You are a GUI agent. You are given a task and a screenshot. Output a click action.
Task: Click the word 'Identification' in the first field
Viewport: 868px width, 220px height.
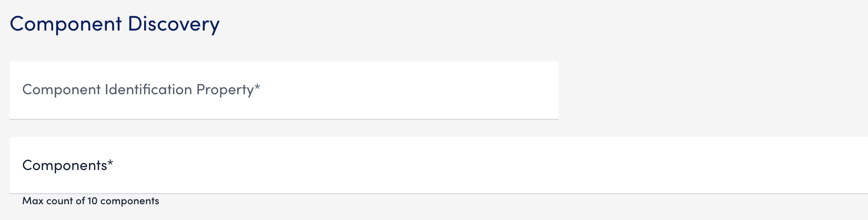(148, 90)
